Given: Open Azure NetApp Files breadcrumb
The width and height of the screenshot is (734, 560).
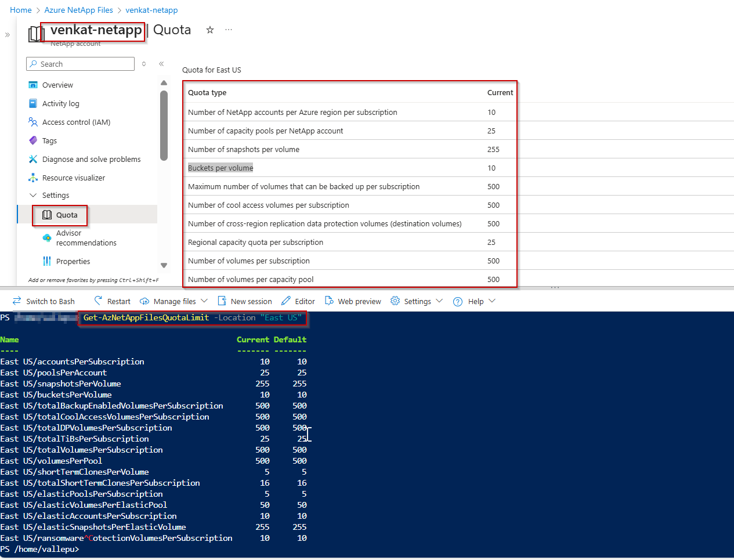Looking at the screenshot, I should [x=78, y=10].
